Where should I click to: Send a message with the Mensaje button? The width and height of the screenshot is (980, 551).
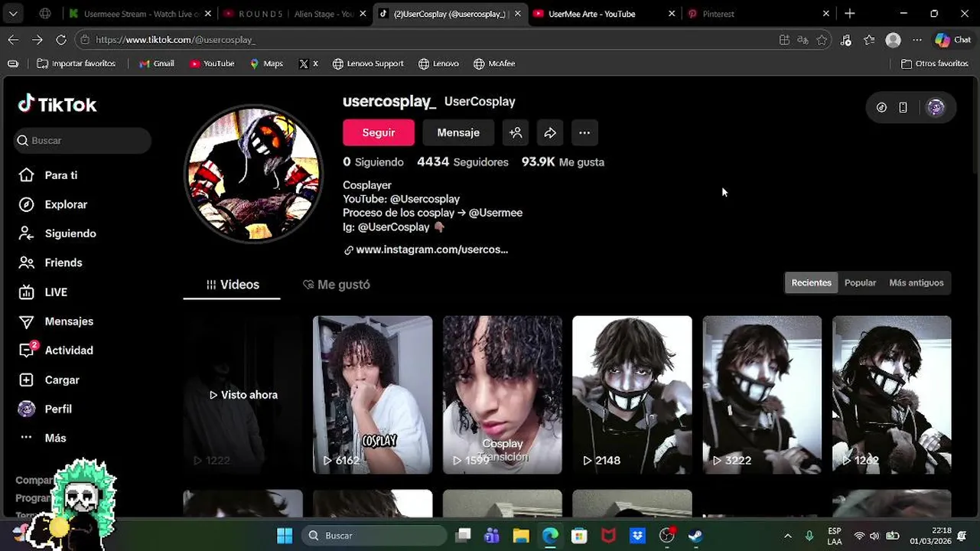458,132
